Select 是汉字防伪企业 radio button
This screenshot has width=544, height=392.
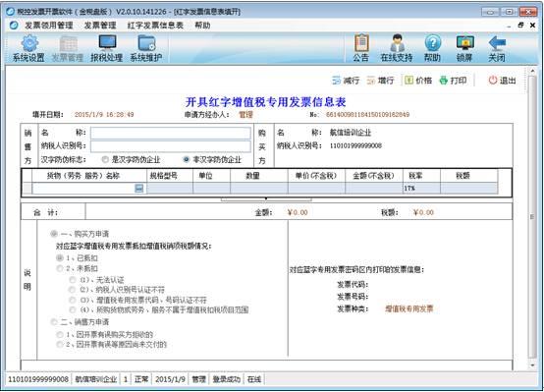[105, 159]
